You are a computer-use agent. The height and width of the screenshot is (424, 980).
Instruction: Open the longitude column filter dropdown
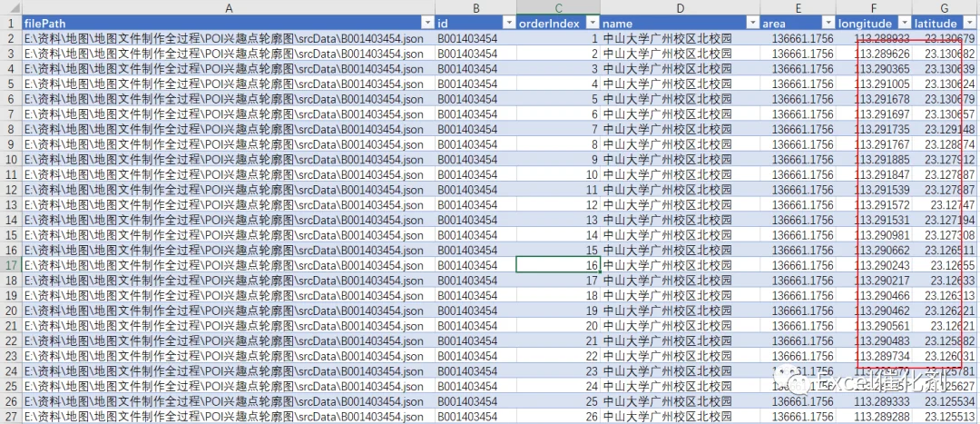pos(904,23)
